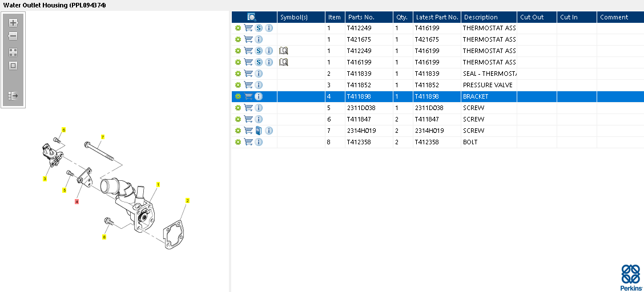Click the S icon in Parts No. T416199 row
Screen dimensions: 644x292
259,62
